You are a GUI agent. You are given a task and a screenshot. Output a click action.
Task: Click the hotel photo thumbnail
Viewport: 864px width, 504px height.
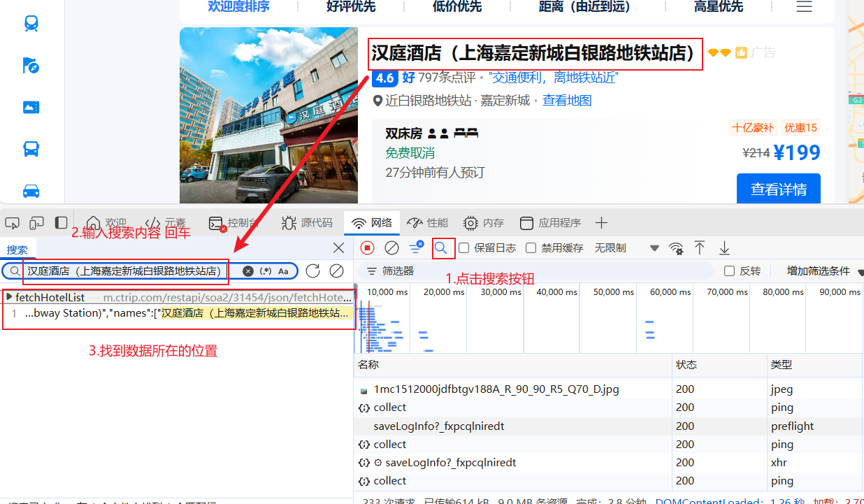coord(268,115)
